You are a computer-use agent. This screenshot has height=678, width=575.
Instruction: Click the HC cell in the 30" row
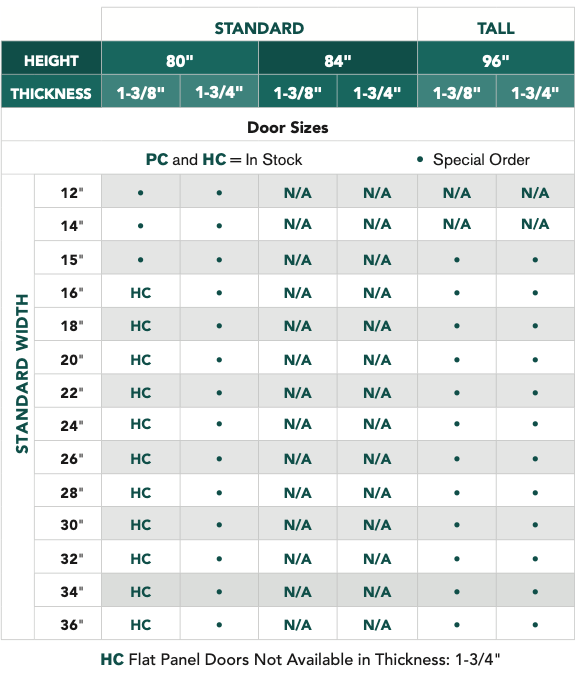[x=141, y=525]
